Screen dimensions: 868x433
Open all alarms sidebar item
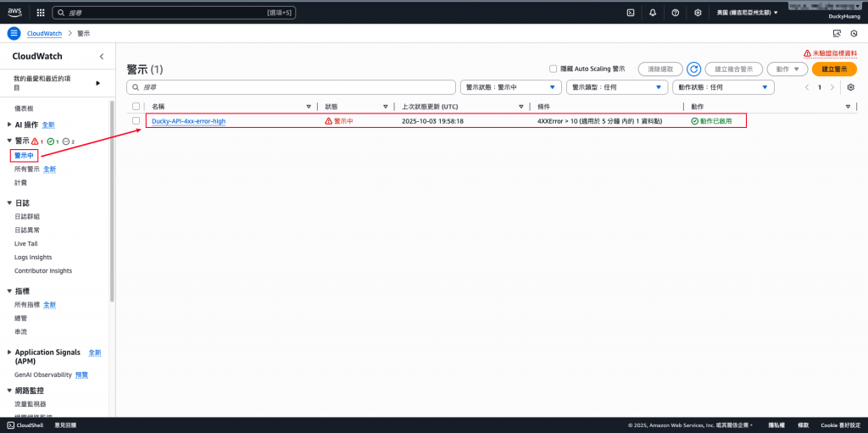point(27,169)
